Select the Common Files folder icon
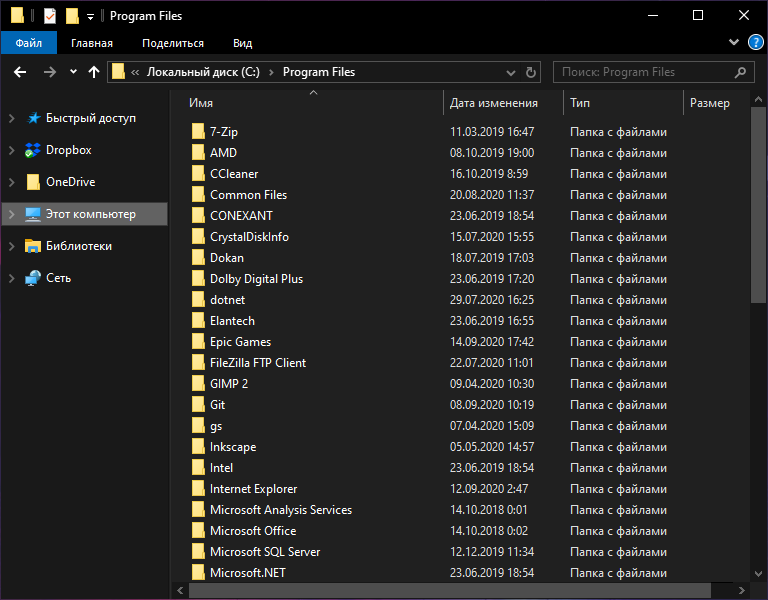The height and width of the screenshot is (600, 768). tap(198, 195)
